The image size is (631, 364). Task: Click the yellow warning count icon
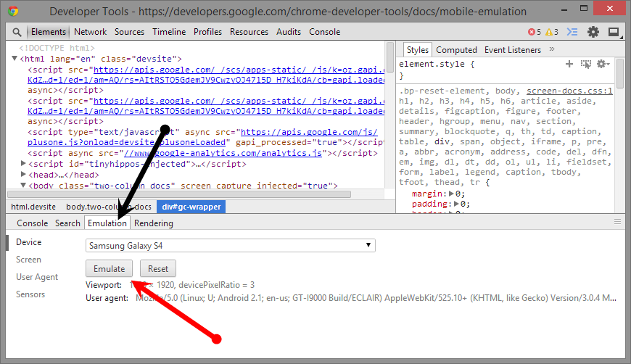[x=549, y=32]
